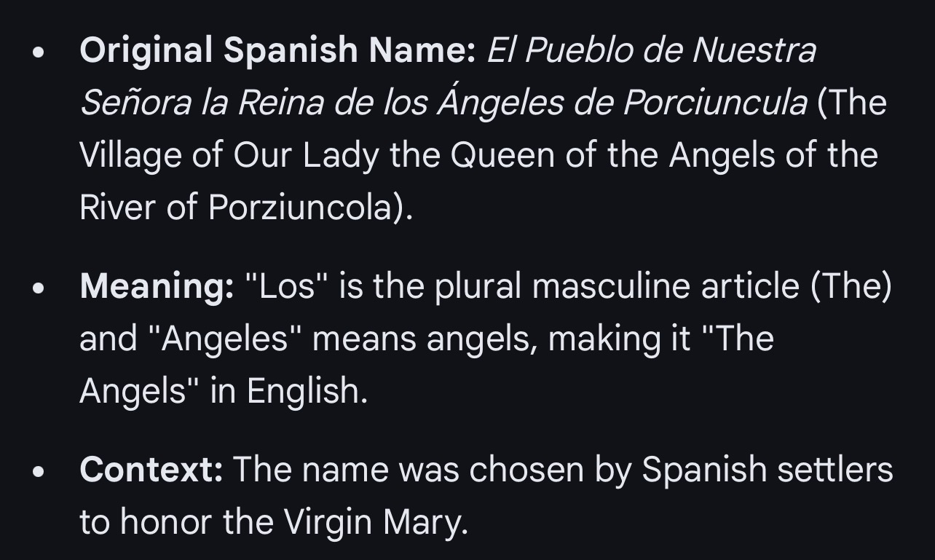Viewport: 935px width, 560px height.
Task: Click the italic word "Porciuncula"
Action: tap(714, 103)
